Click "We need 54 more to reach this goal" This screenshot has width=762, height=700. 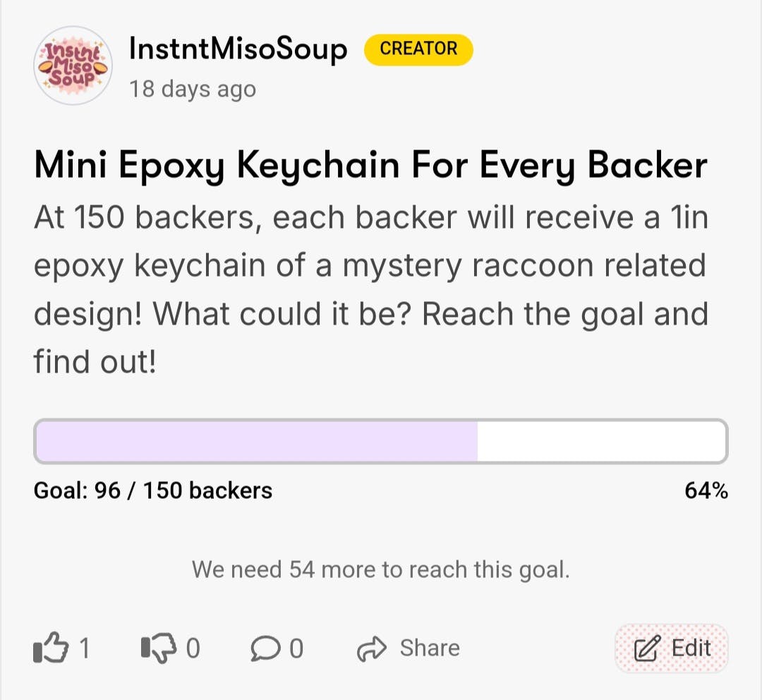point(380,569)
